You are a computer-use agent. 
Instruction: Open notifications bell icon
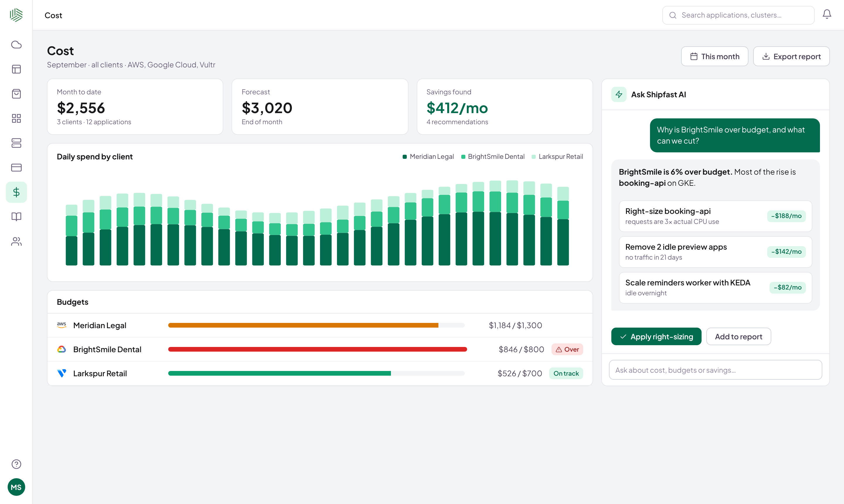tap(827, 14)
